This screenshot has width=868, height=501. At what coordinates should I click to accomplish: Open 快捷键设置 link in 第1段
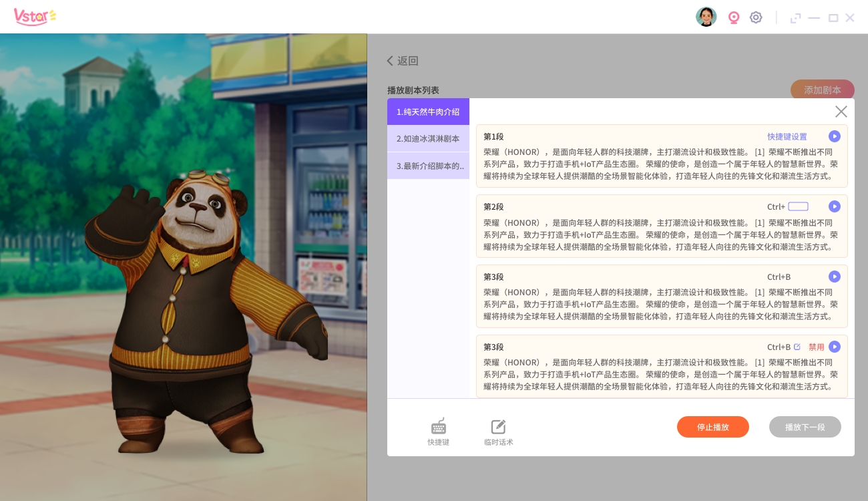(x=787, y=136)
